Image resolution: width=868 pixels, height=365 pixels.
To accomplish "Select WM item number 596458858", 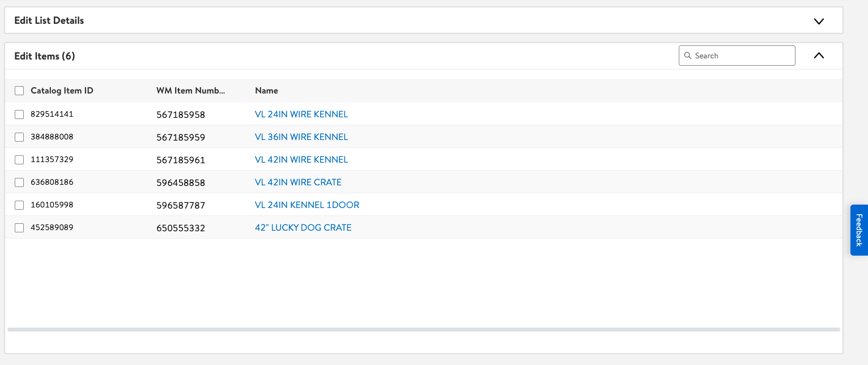I will [x=181, y=183].
